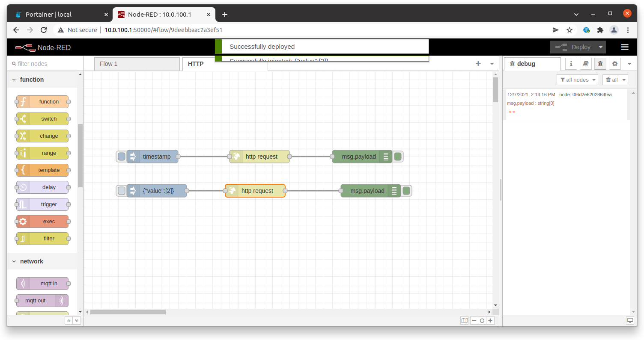
Task: Open the help book sidebar icon
Action: click(x=585, y=64)
